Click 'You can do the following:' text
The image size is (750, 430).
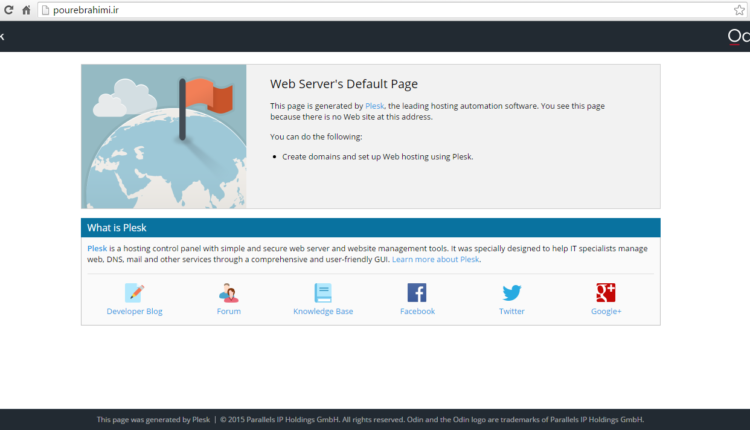[316, 137]
